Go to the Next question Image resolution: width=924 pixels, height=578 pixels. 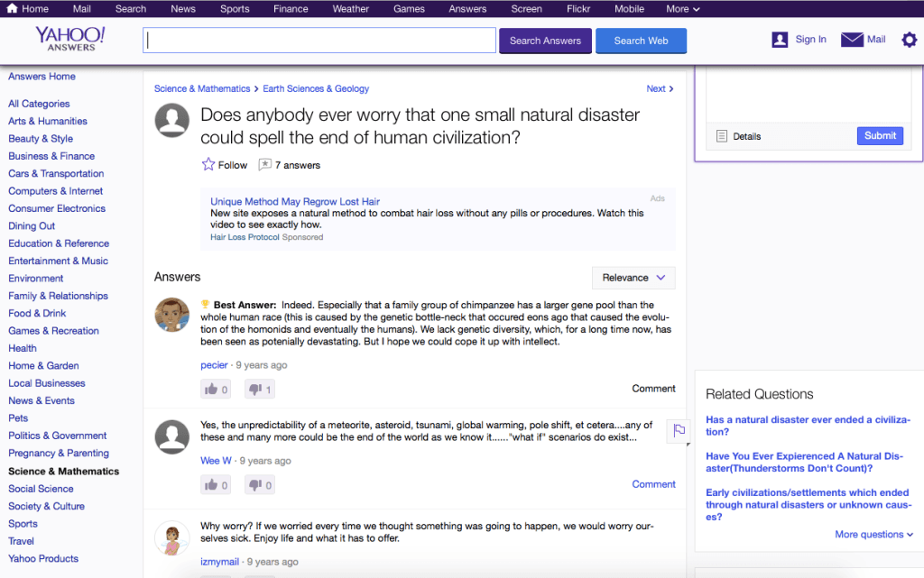[660, 88]
